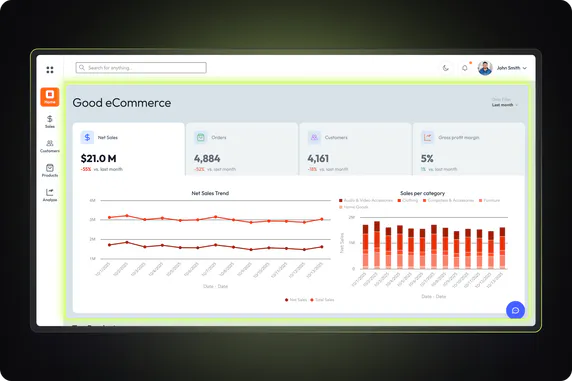This screenshot has width=572, height=381.
Task: Toggle Clothing legend item
Action: click(408, 200)
